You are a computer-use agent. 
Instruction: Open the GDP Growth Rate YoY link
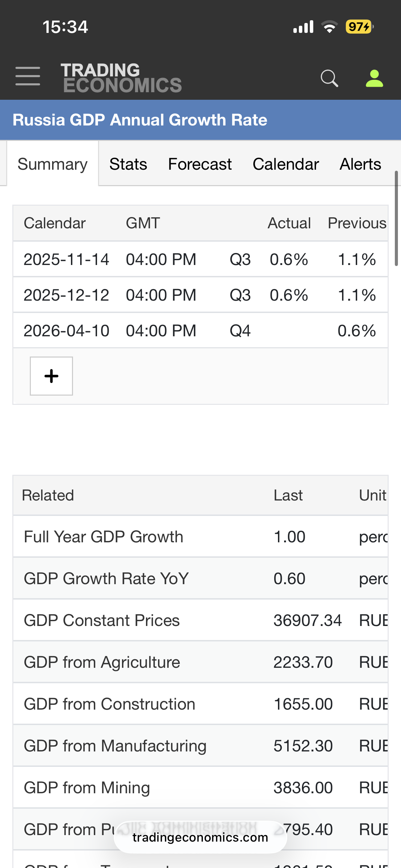tap(106, 579)
